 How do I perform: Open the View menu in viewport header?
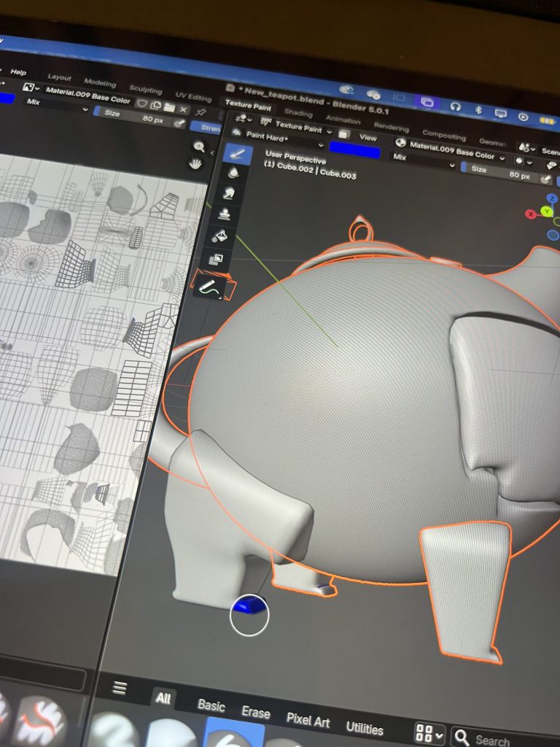(368, 137)
